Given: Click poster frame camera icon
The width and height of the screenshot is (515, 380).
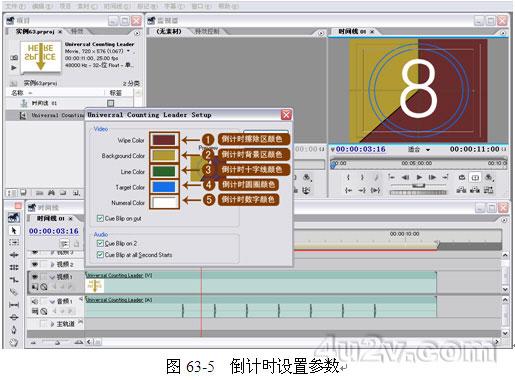Looking at the screenshot, I should coord(14,58).
